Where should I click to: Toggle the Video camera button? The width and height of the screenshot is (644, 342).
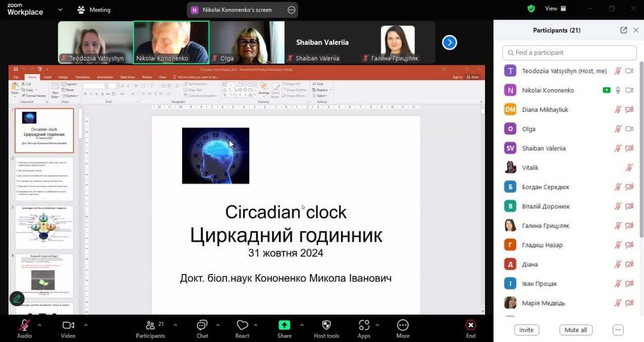(68, 325)
